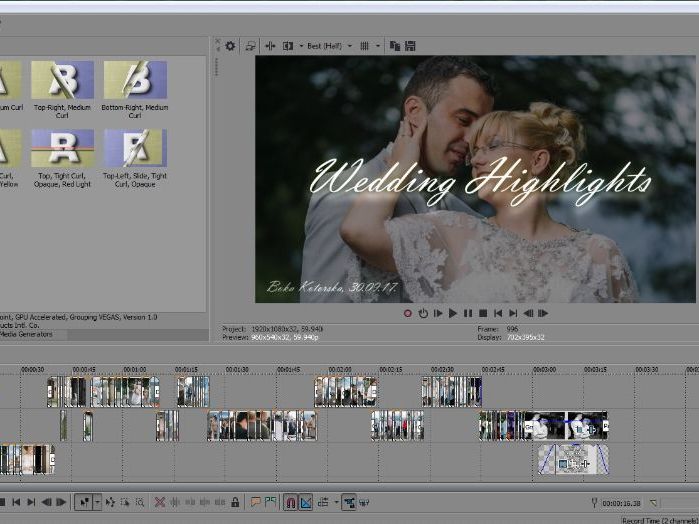699x524 pixels.
Task: Click microphone icon beside 00:00:16.38
Action: (x=594, y=503)
